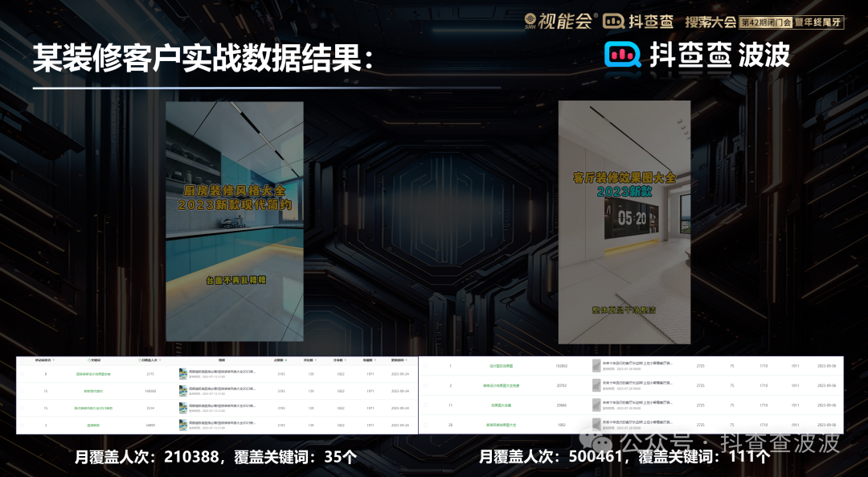The width and height of the screenshot is (868, 477).
Task: Sort left table by 更新时间 column header
Action: coord(398,360)
